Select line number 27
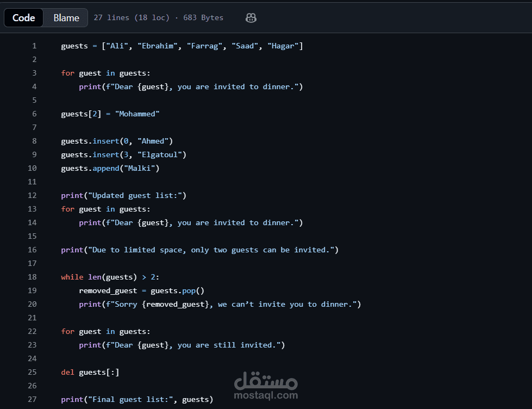 32,399
